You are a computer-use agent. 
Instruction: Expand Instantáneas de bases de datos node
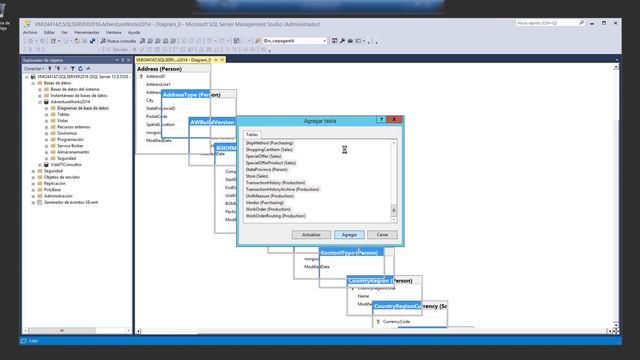pos(40,96)
